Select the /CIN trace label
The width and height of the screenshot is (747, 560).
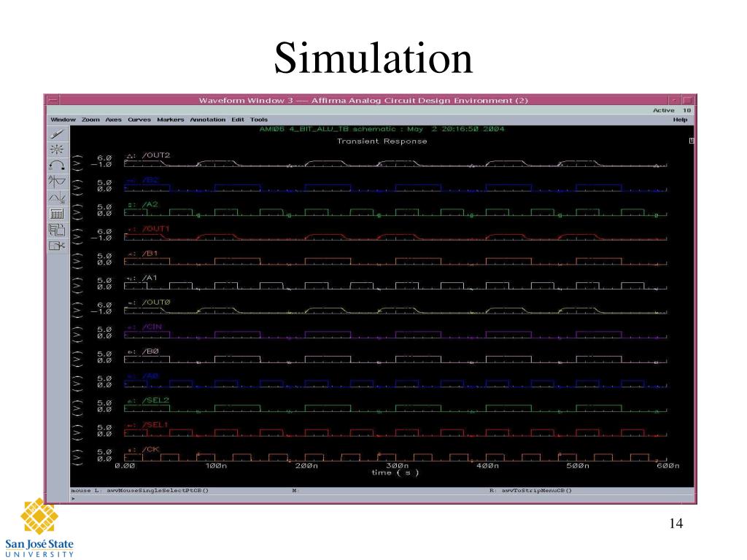coord(152,327)
